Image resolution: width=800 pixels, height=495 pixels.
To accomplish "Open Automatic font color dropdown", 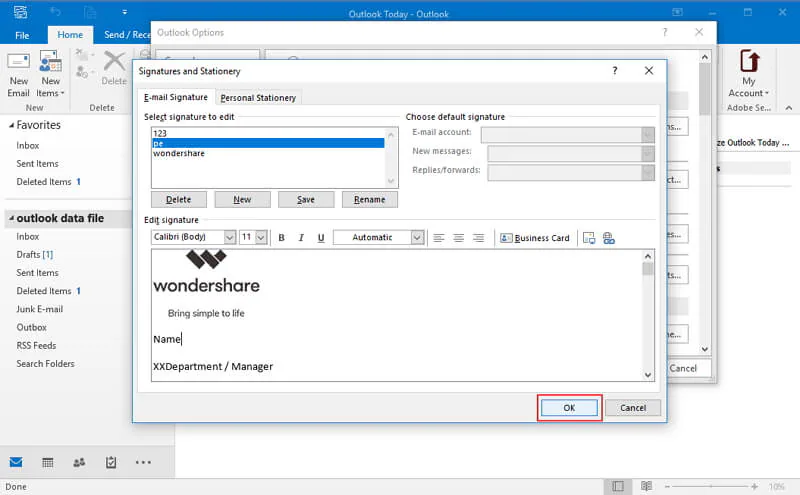I will [417, 237].
